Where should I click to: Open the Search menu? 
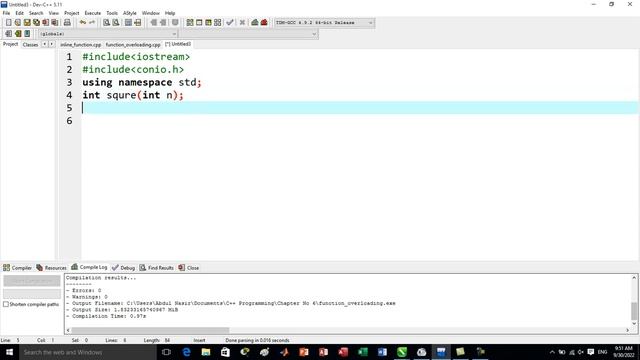pos(36,13)
